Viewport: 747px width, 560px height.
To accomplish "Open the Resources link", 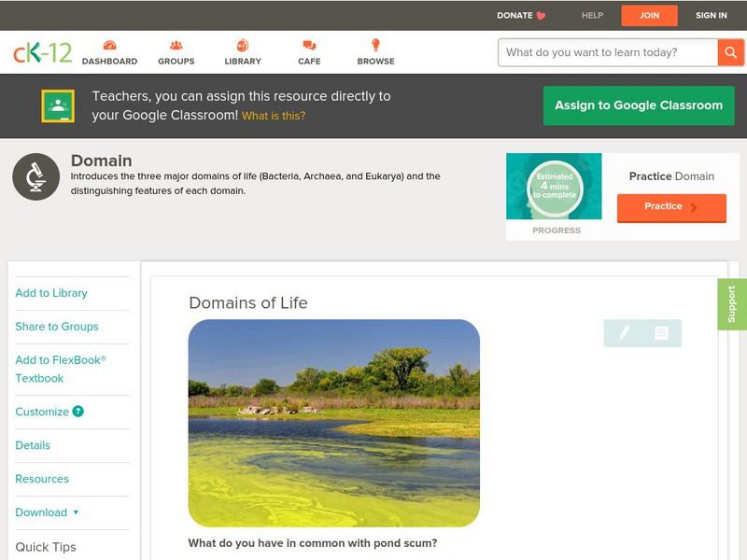I will coord(42,479).
